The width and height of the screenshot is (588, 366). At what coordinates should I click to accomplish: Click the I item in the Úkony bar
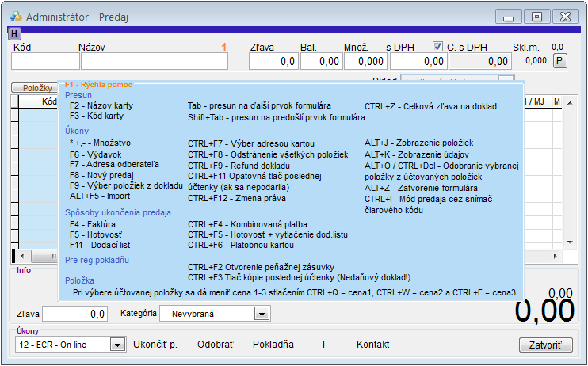[323, 345]
